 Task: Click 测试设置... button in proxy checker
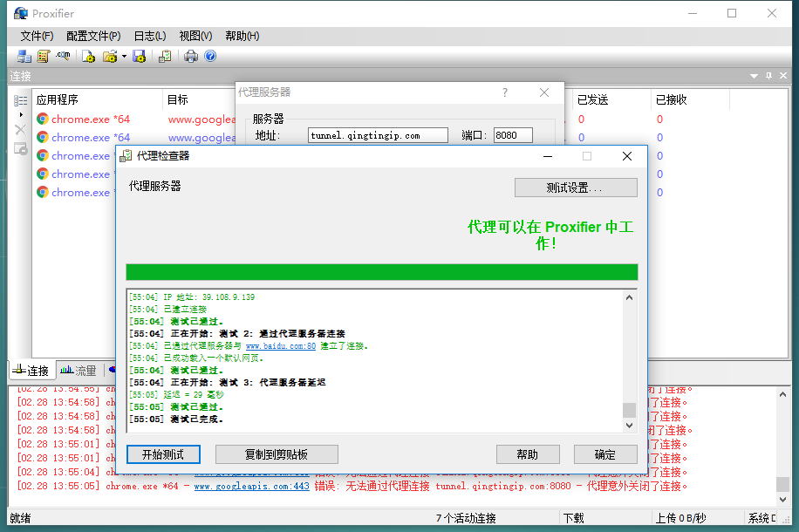tap(576, 188)
